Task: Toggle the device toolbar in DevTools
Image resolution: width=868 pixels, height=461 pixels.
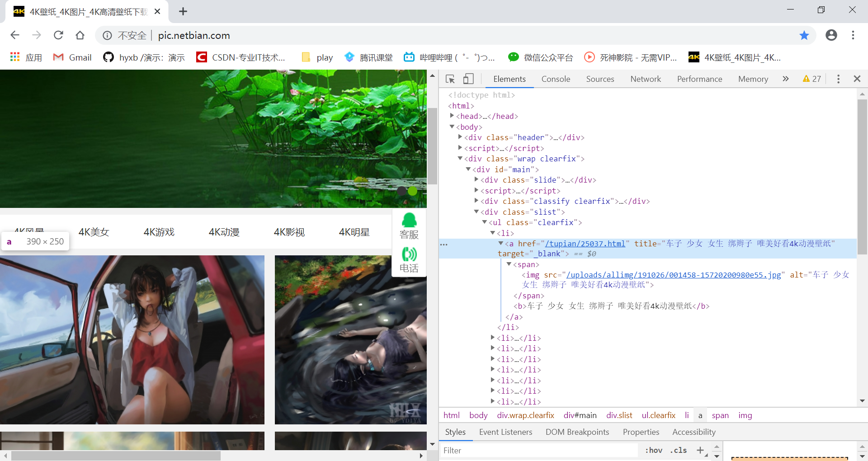Action: point(468,79)
